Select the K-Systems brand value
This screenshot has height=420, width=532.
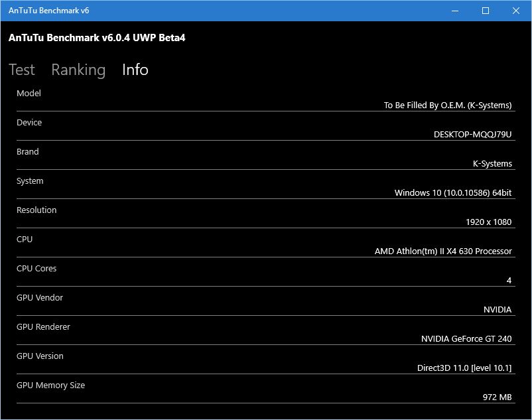pos(492,163)
